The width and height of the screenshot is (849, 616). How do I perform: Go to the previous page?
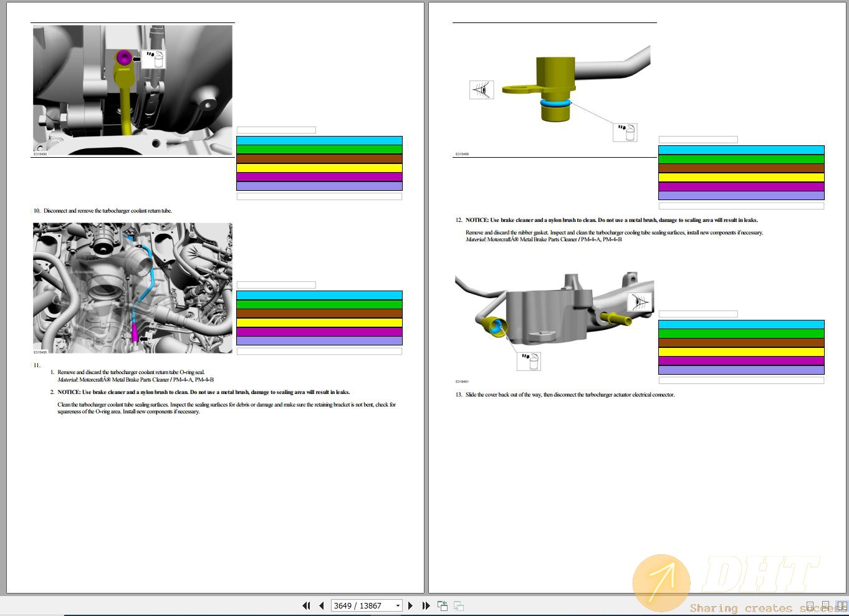point(321,605)
